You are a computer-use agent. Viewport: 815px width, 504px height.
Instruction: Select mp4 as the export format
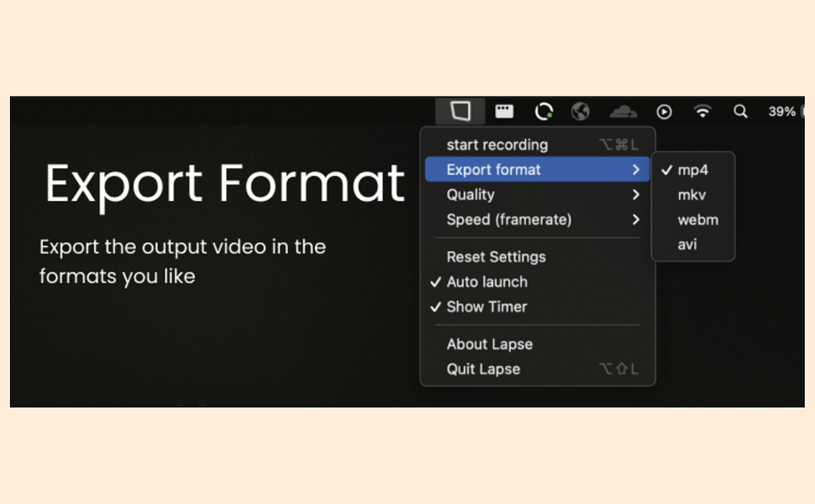tap(693, 170)
